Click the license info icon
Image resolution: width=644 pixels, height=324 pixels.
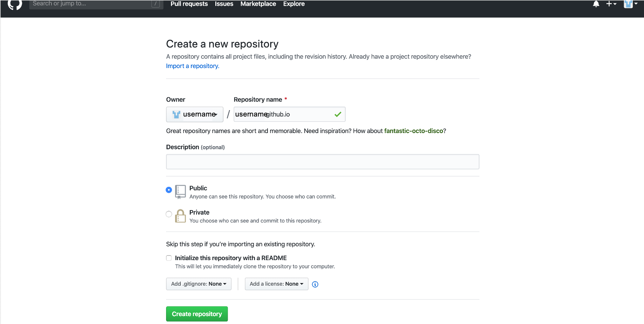(x=315, y=285)
